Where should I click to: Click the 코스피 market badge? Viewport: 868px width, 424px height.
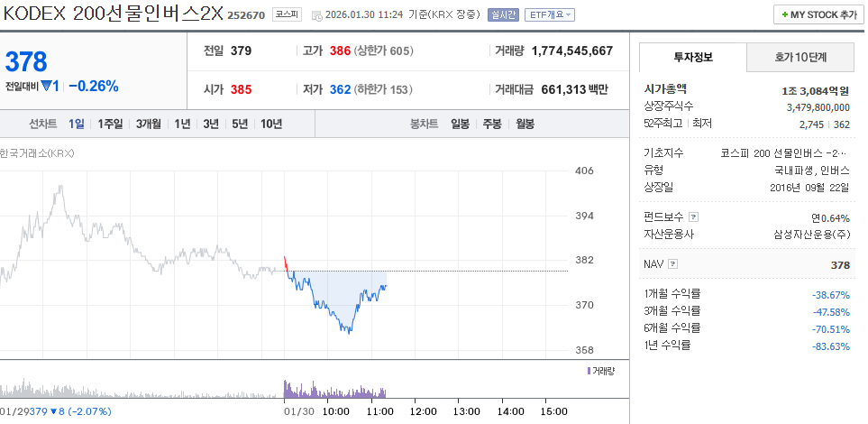click(x=288, y=15)
